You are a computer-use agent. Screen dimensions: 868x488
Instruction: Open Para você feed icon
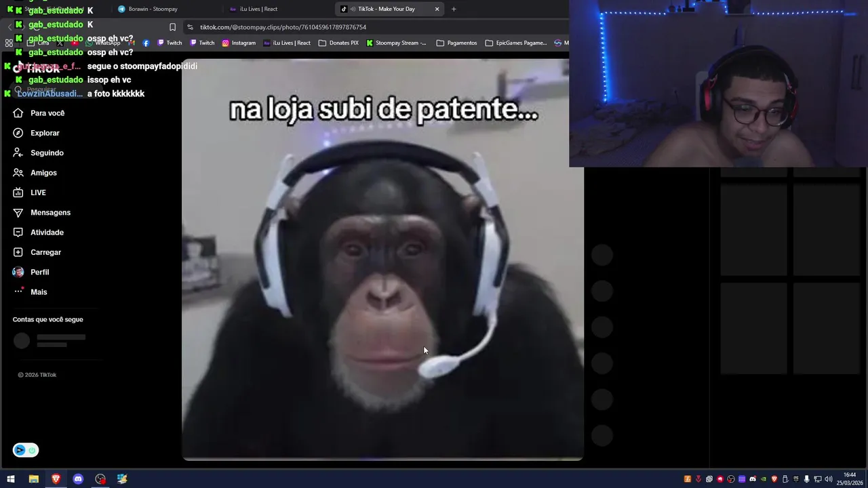point(18,113)
